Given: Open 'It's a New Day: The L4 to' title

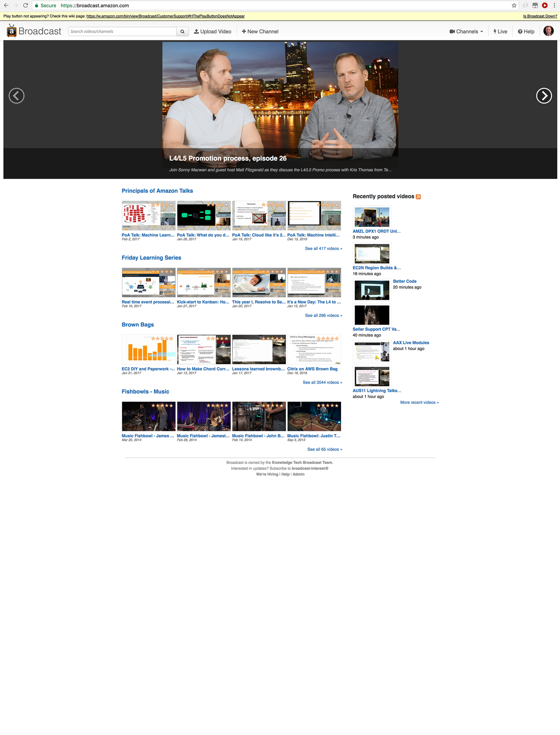Looking at the screenshot, I should point(314,302).
